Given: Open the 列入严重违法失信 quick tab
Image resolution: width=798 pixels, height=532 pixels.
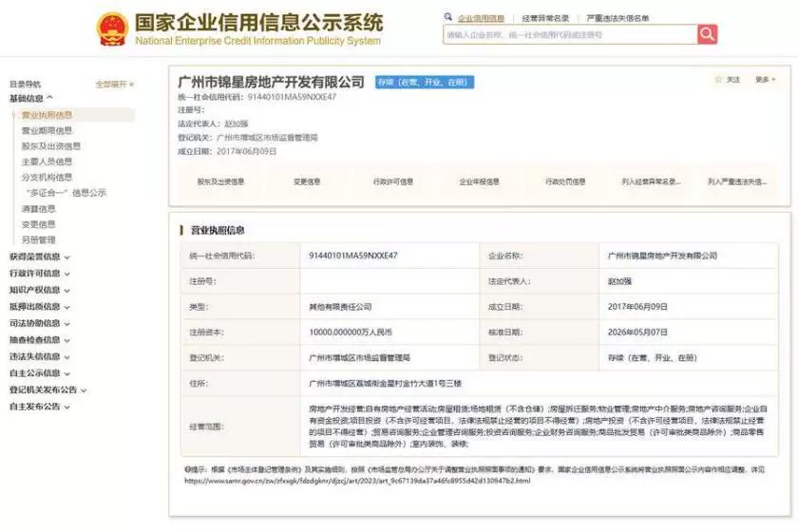Looking at the screenshot, I should pyautogui.click(x=737, y=181).
